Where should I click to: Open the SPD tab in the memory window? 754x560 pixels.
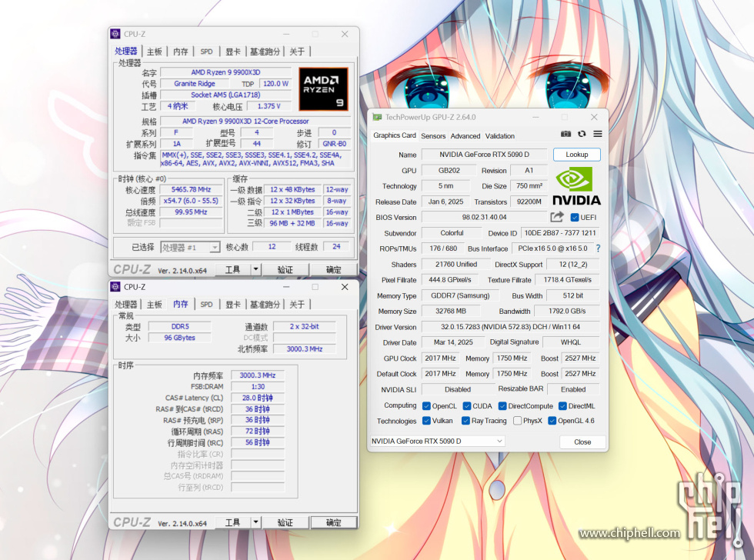pyautogui.click(x=206, y=305)
